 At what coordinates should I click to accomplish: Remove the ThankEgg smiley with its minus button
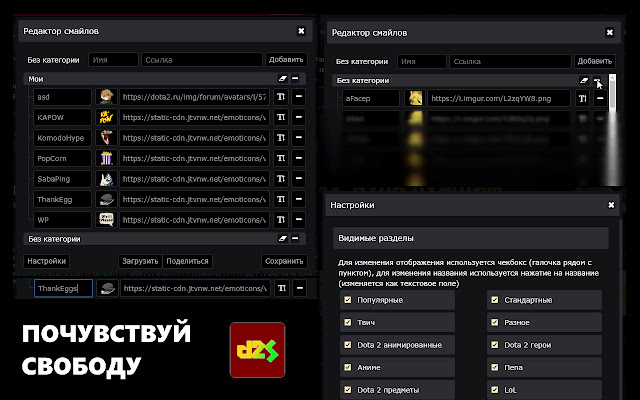[x=299, y=199]
